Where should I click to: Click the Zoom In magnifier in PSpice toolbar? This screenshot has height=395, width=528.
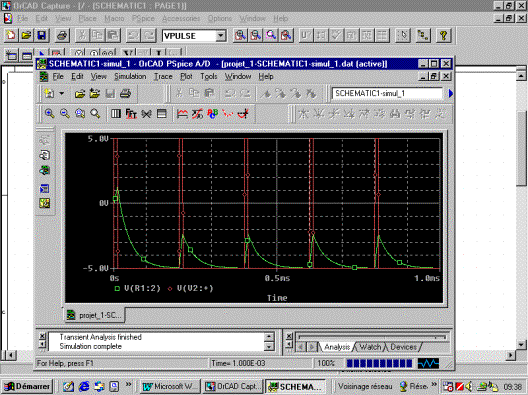pos(50,113)
